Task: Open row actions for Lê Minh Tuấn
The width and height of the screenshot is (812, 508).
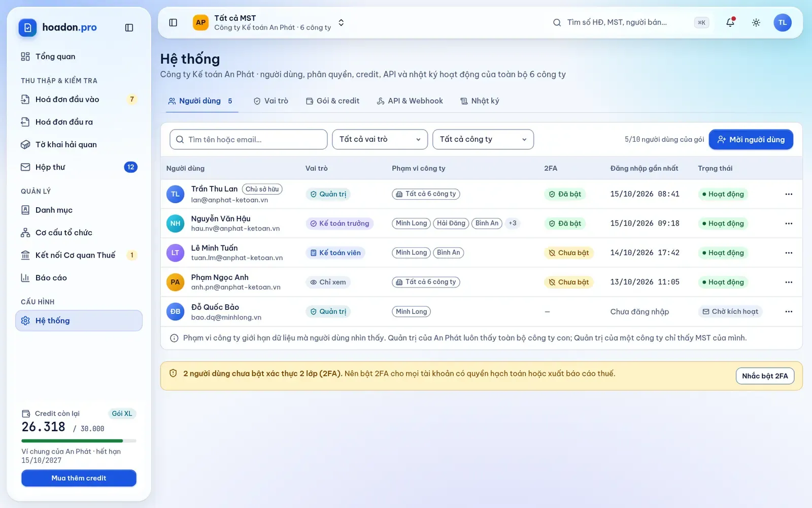Action: (789, 253)
